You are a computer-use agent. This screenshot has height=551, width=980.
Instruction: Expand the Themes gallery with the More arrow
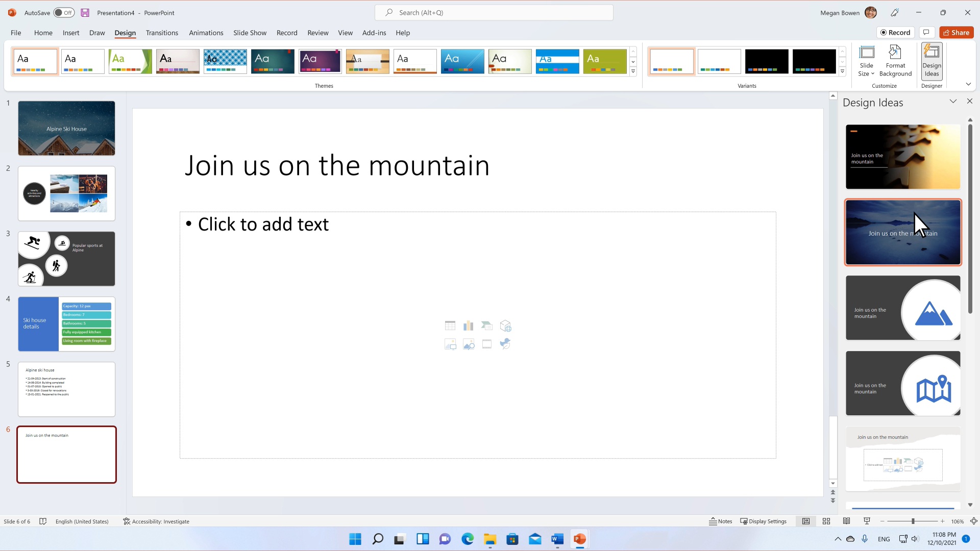(x=633, y=71)
